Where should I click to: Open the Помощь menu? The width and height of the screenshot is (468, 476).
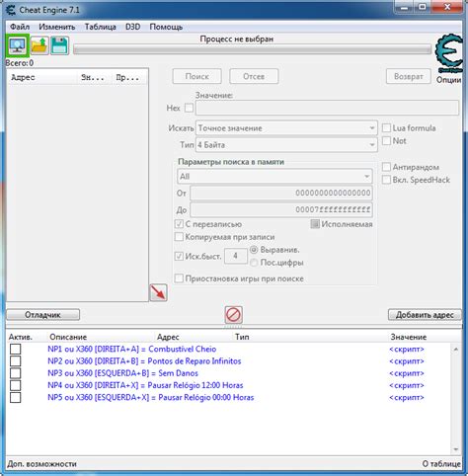click(x=166, y=27)
